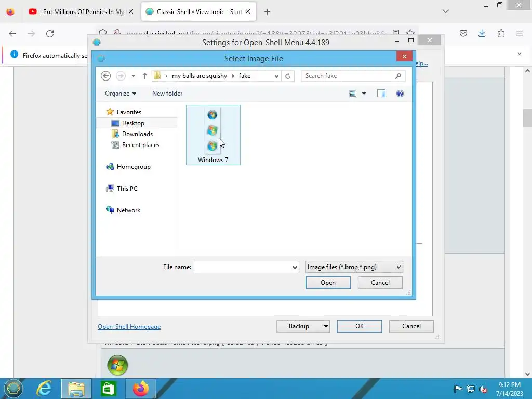532x399 pixels.
Task: Click OK in Open-Shell settings window
Action: pos(360,326)
